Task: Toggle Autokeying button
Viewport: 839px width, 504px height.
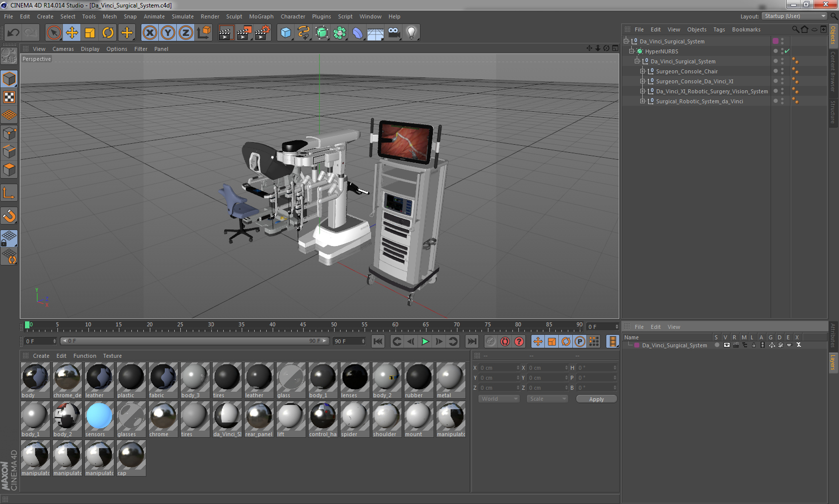Action: (x=505, y=341)
